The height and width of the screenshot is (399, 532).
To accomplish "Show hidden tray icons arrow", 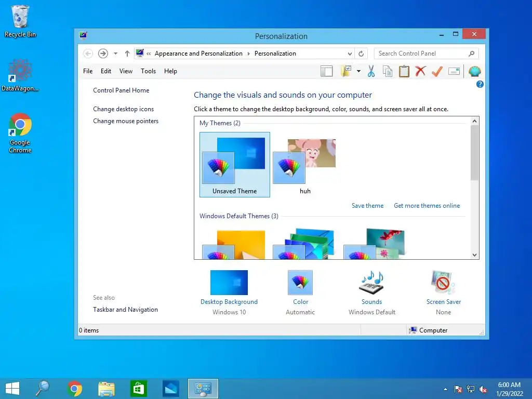I will (x=445, y=389).
